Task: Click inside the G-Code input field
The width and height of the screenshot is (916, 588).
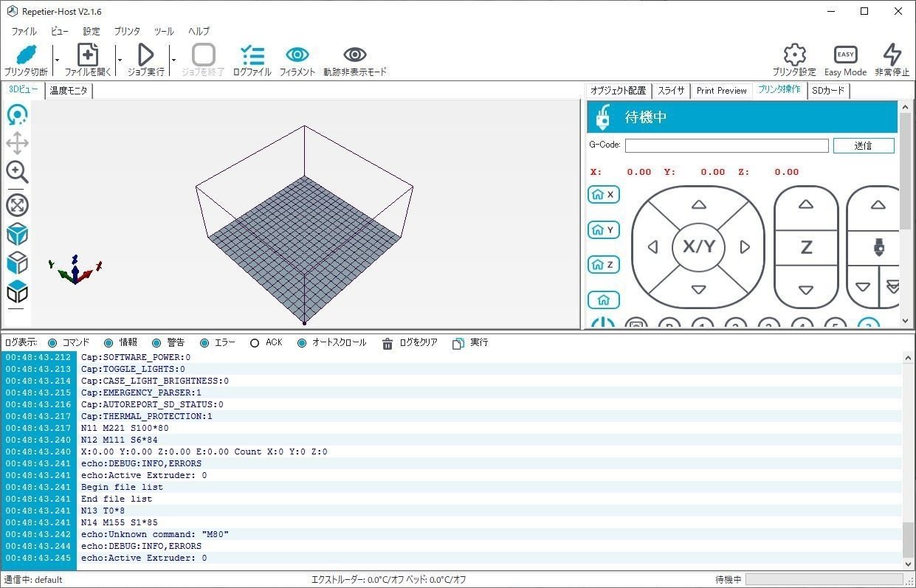Action: (x=726, y=145)
